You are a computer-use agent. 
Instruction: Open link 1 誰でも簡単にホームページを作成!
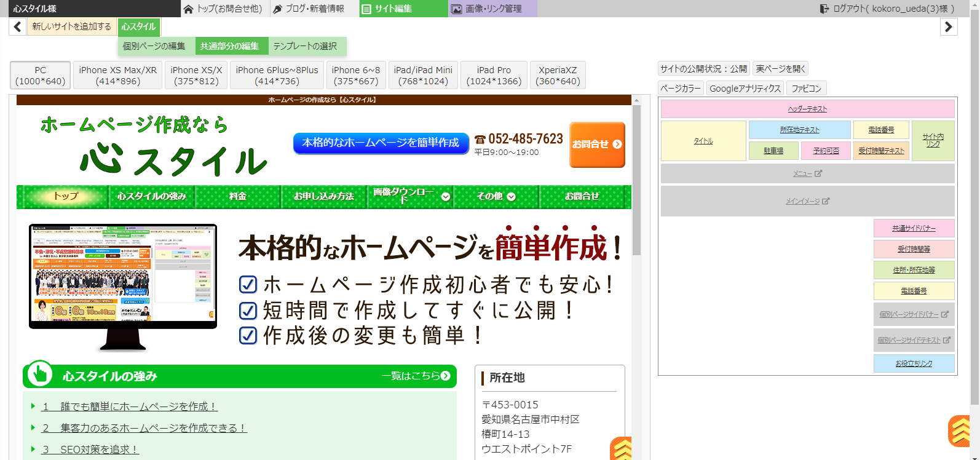[130, 406]
